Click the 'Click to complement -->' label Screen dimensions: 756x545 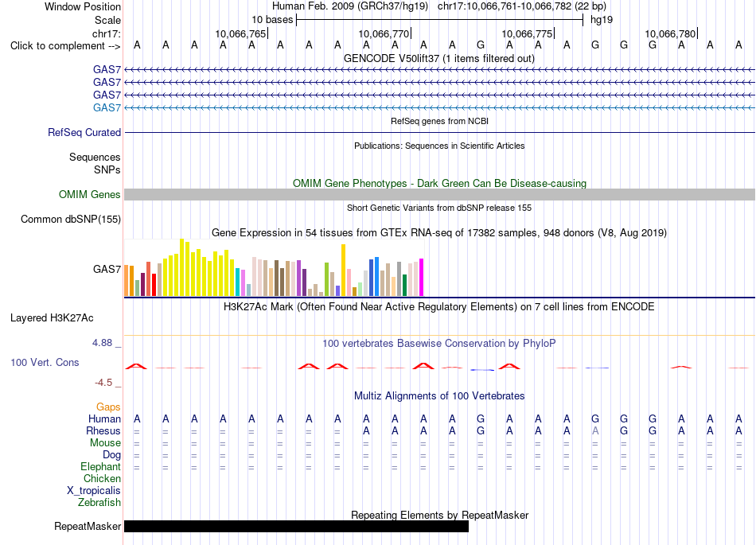coord(65,46)
